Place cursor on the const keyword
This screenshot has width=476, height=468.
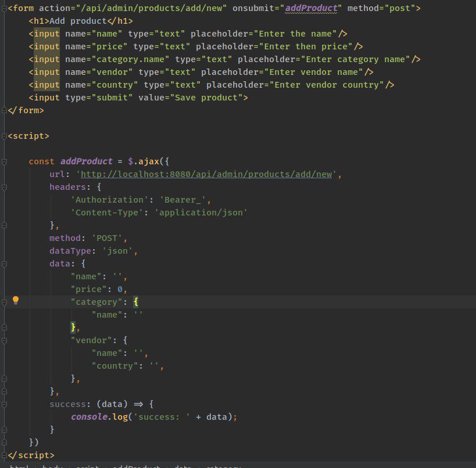click(42, 161)
